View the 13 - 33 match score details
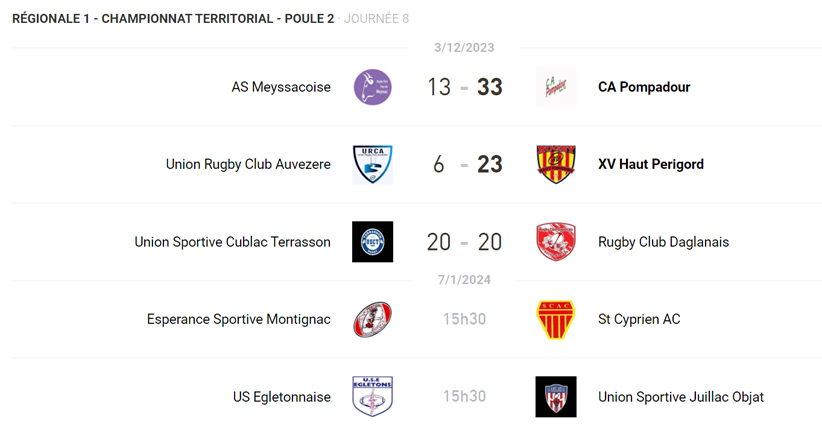This screenshot has width=822, height=433. click(464, 87)
